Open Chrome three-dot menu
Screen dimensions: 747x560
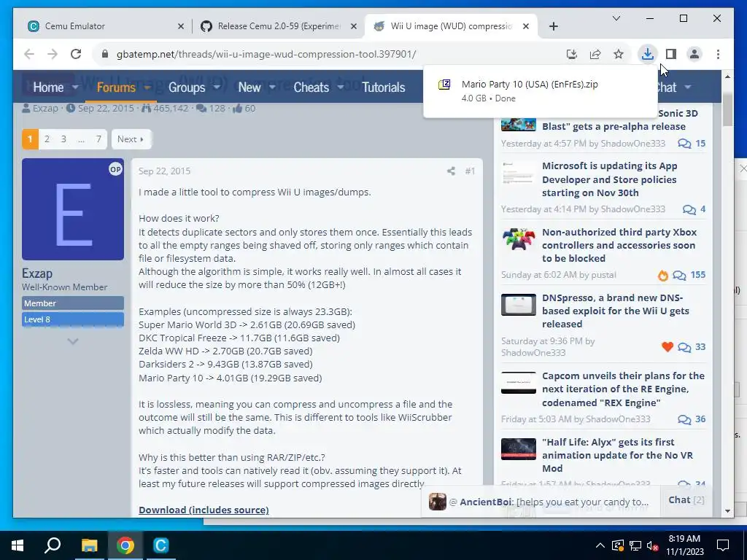point(718,54)
